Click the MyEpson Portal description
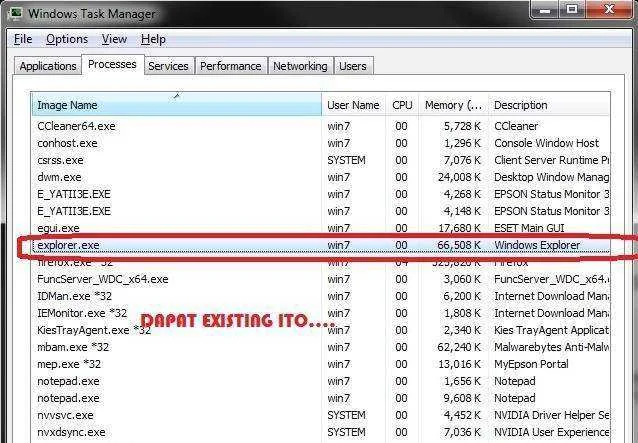The image size is (638, 443). [x=531, y=364]
